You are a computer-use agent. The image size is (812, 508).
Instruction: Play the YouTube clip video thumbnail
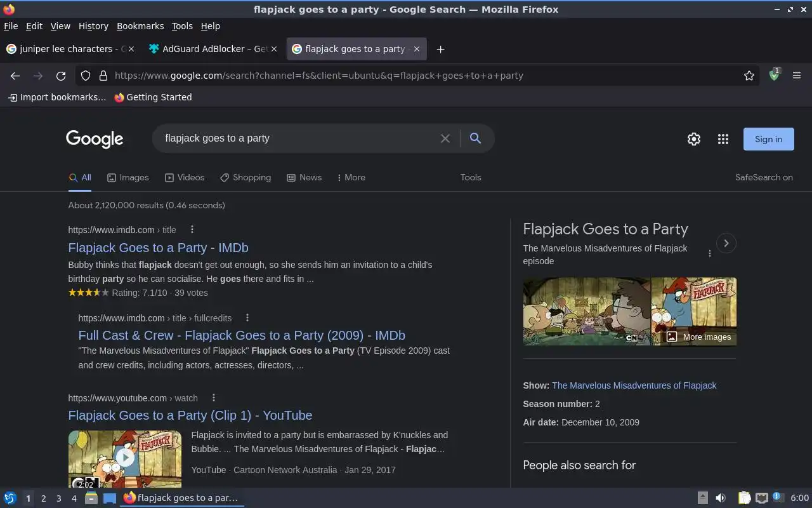(125, 459)
